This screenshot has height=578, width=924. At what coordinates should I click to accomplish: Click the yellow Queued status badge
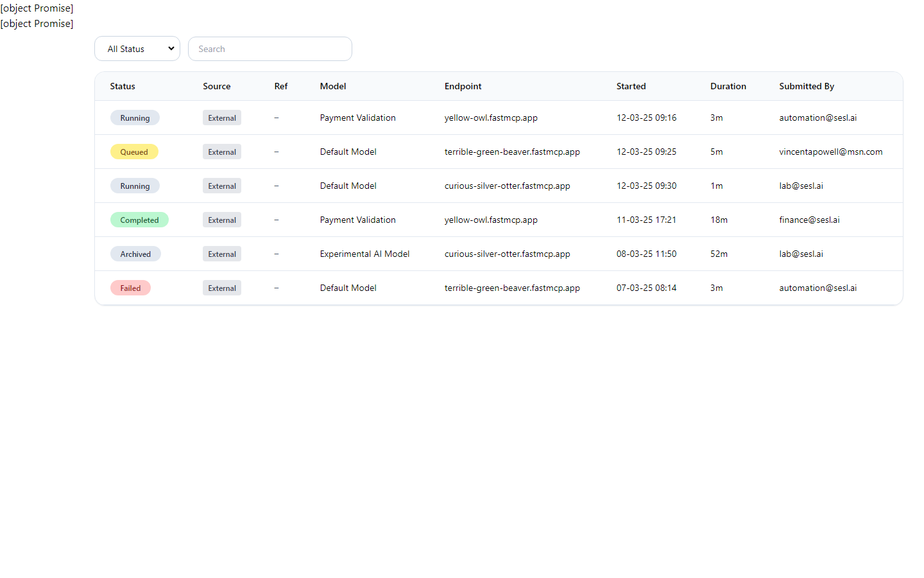(x=134, y=152)
